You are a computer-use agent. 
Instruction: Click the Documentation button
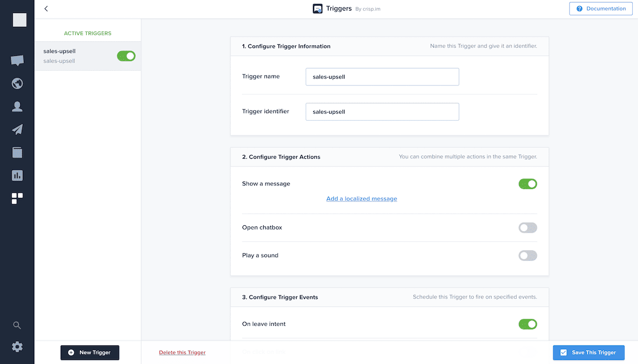click(x=601, y=9)
